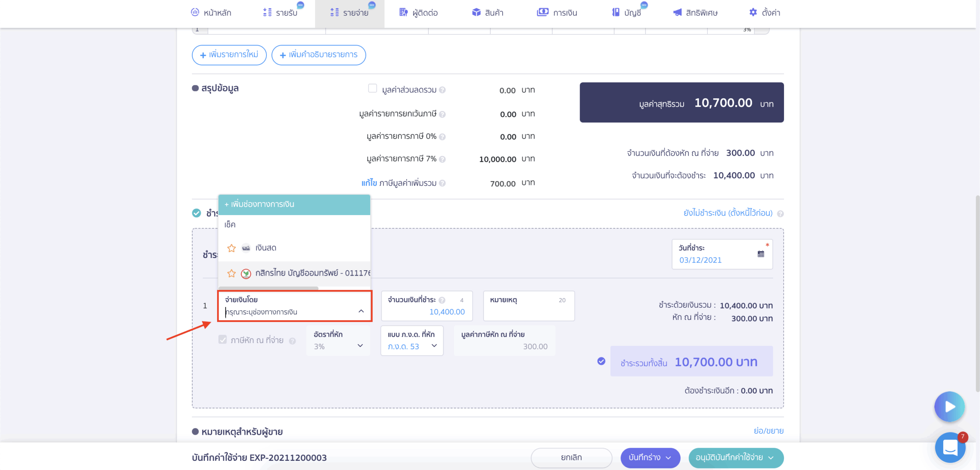Image resolution: width=980 pixels, height=470 pixels.
Task: Click the แก้ไข link for VAT total
Action: (x=369, y=183)
